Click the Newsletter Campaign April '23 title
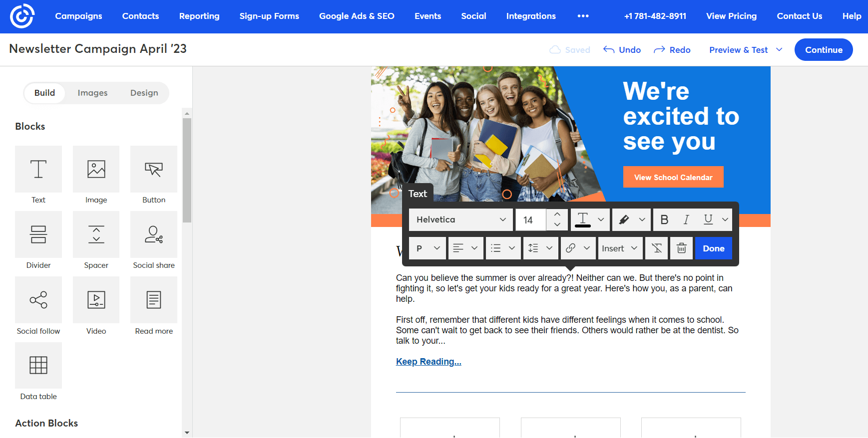Viewport: 868px width, 438px height. pos(98,49)
